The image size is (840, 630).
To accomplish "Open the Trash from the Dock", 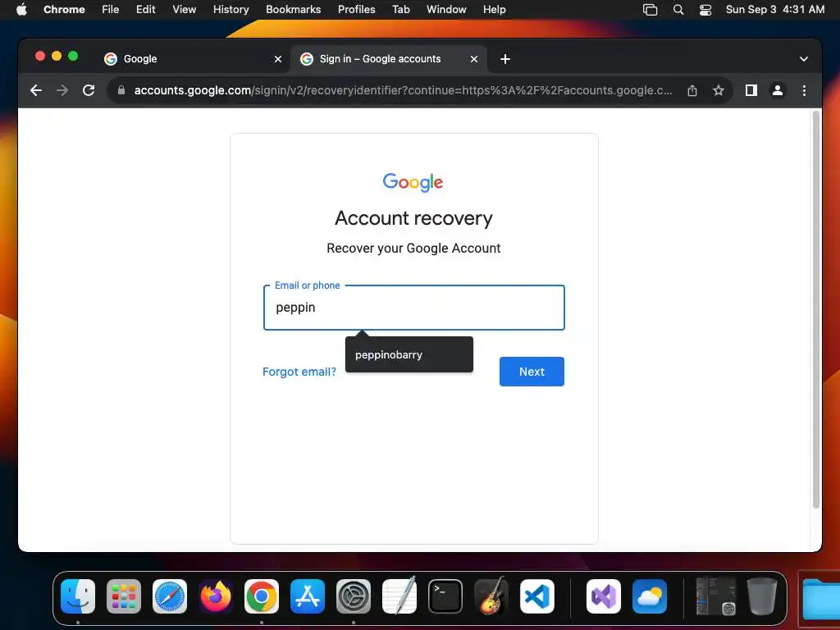I will point(762,596).
